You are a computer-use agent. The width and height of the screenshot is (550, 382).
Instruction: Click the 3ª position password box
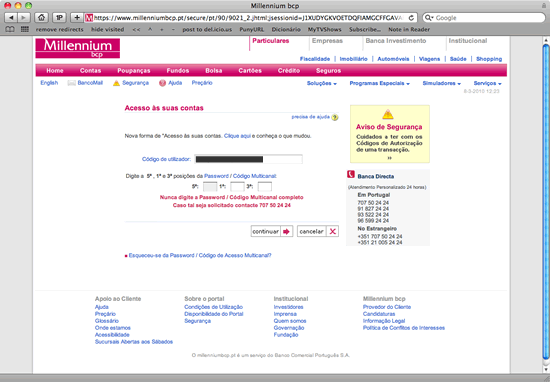[x=265, y=187]
